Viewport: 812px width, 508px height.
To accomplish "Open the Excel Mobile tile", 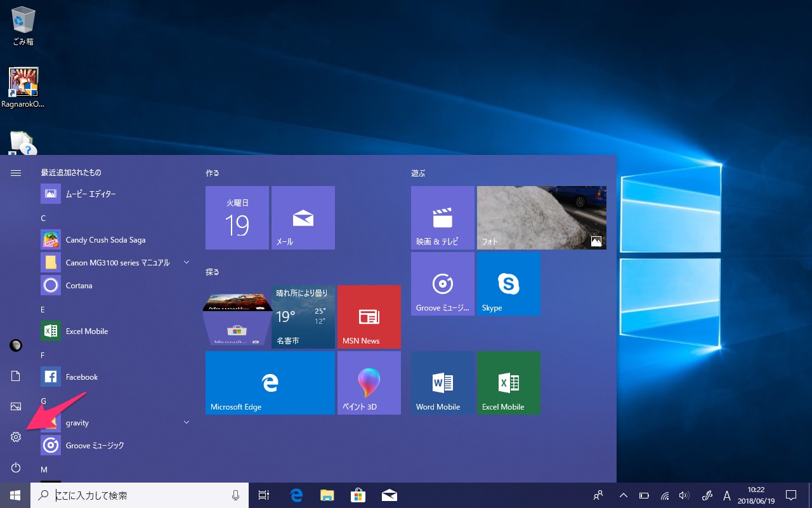I will [509, 383].
